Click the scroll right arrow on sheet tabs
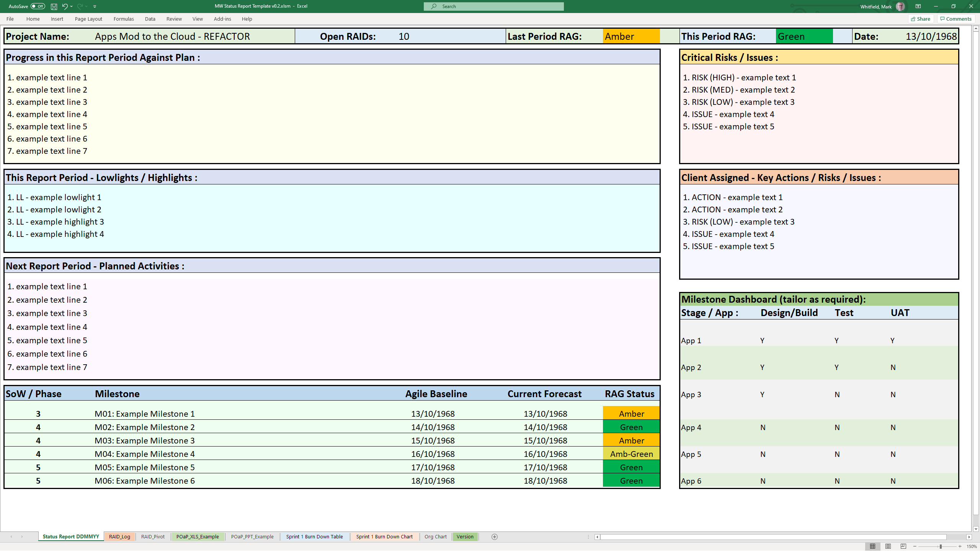 [x=22, y=537]
